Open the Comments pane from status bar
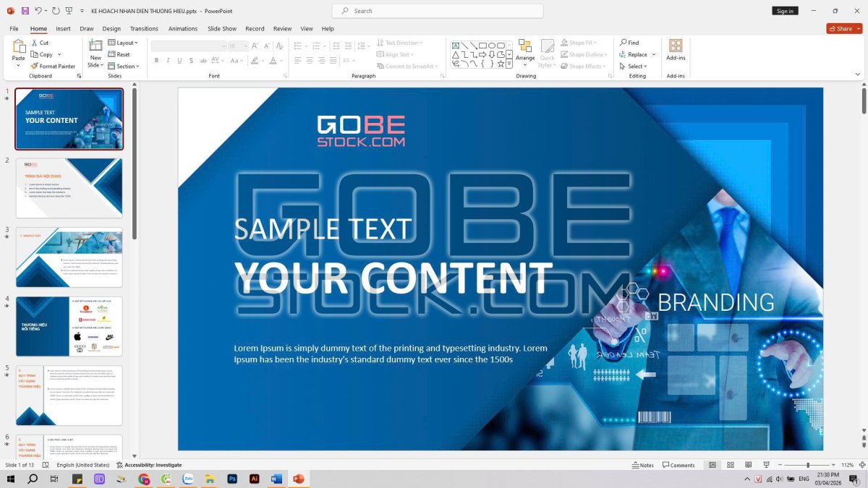 pyautogui.click(x=678, y=465)
